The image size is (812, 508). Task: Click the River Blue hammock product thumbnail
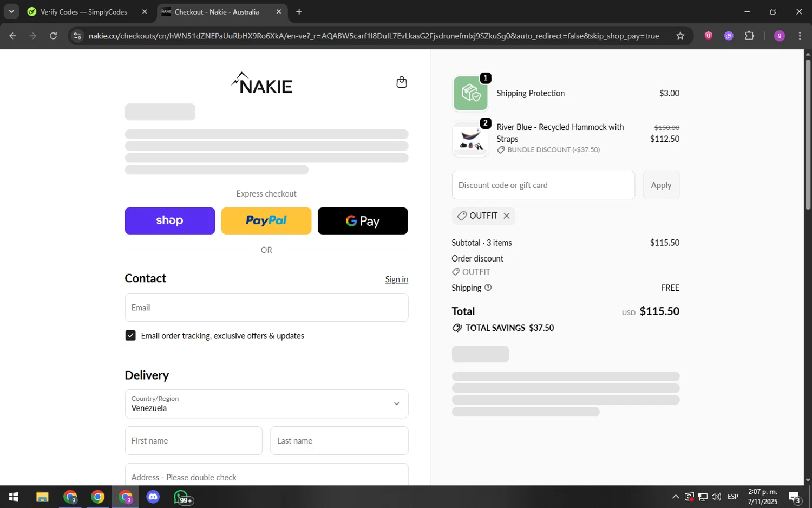click(470, 139)
